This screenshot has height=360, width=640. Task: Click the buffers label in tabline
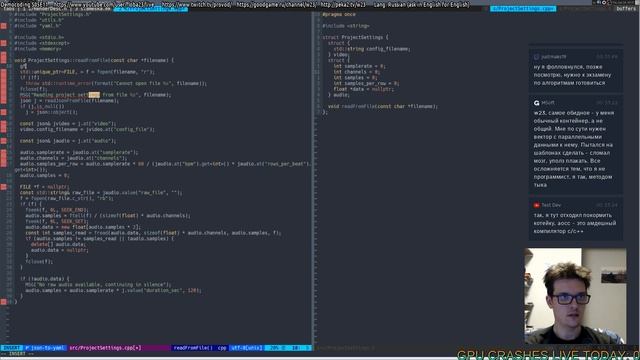click(x=626, y=9)
